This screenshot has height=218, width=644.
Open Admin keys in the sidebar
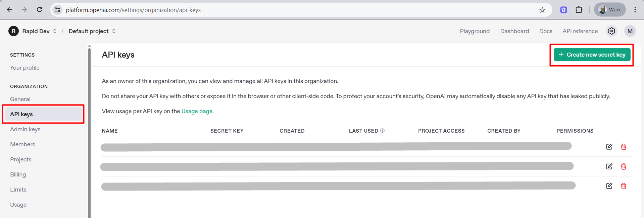pyautogui.click(x=25, y=129)
